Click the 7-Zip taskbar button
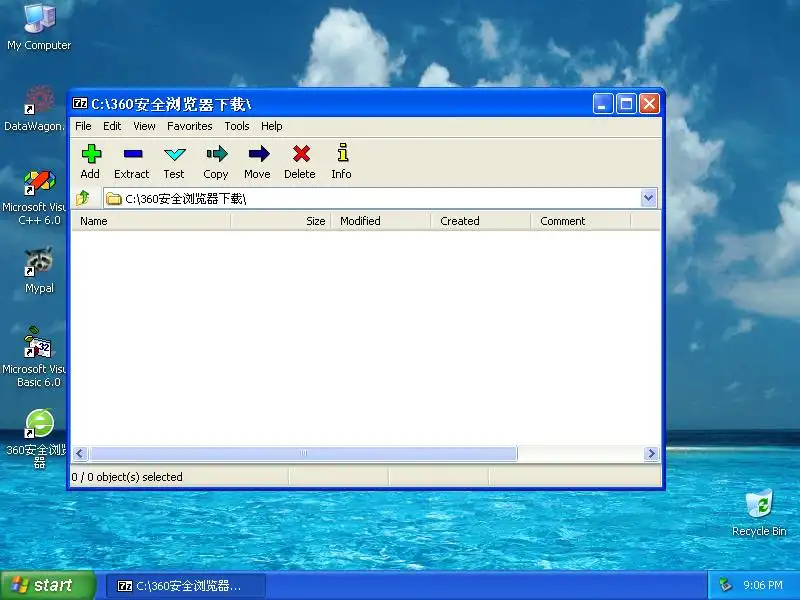 click(x=186, y=586)
